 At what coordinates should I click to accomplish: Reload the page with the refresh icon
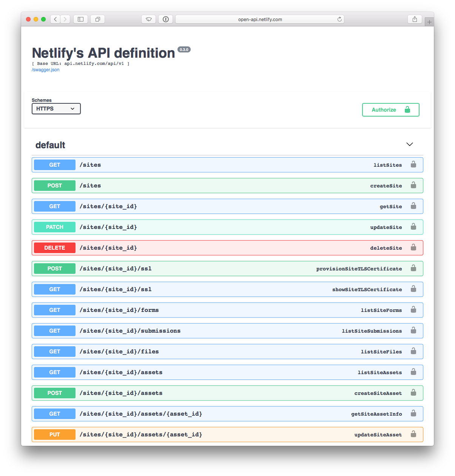[339, 19]
